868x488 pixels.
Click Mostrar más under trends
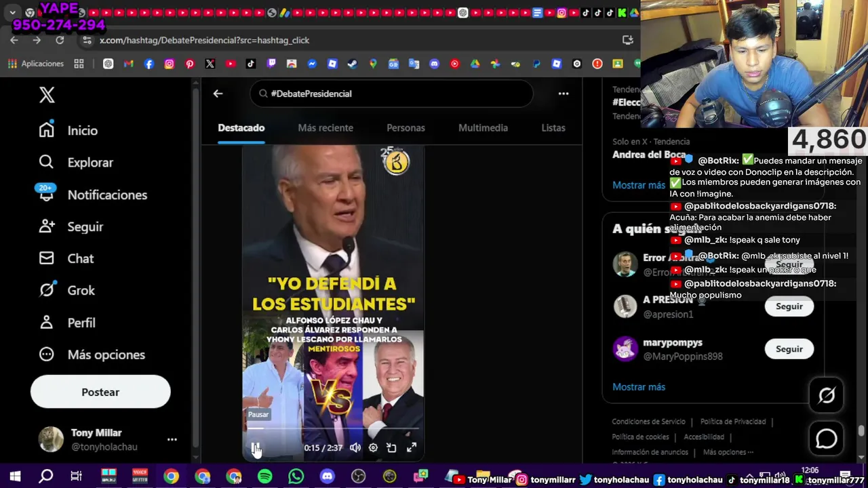coord(639,185)
